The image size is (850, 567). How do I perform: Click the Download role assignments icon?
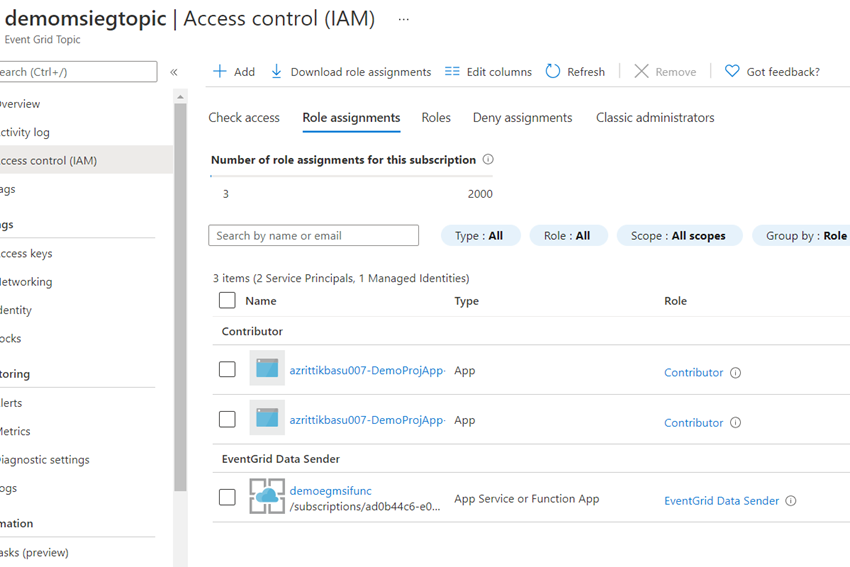click(x=277, y=72)
